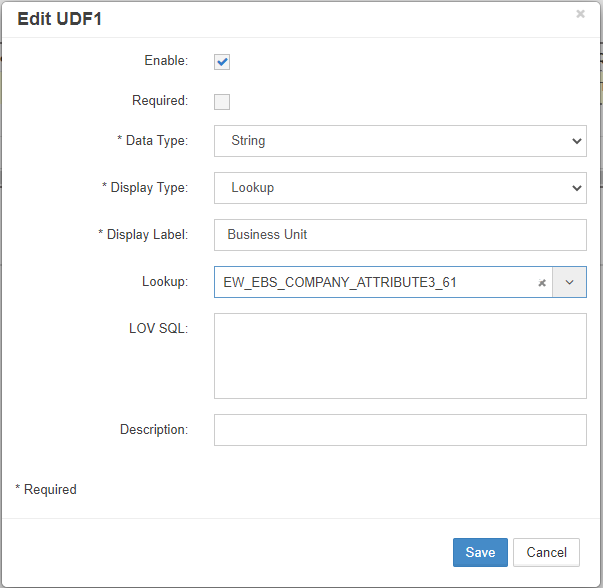
Task: Open the Lookup list with chevron button
Action: (569, 283)
